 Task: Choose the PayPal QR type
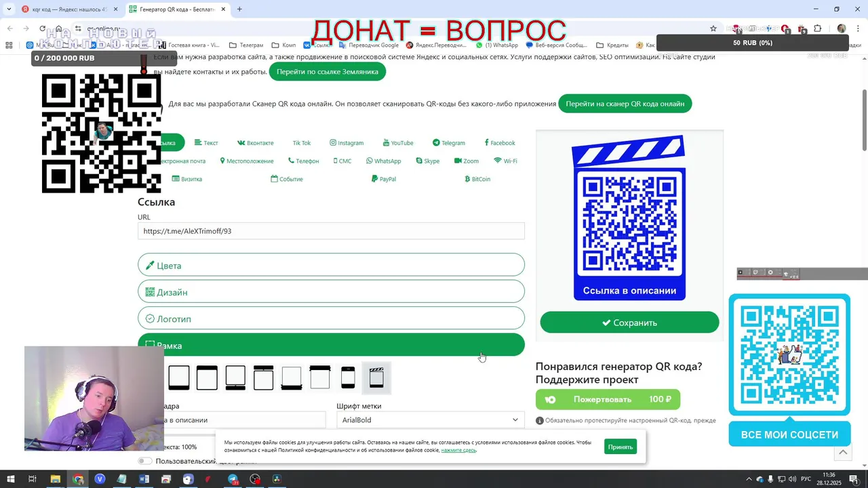pyautogui.click(x=384, y=179)
